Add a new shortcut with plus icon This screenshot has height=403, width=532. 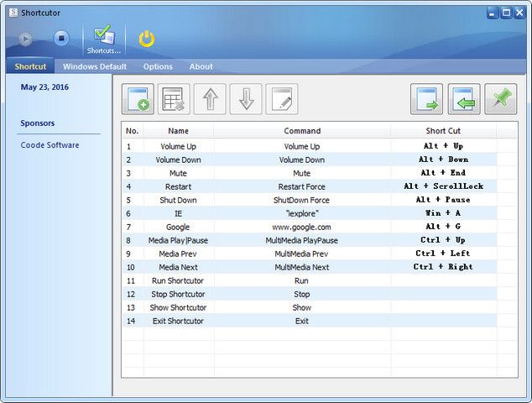(x=138, y=99)
